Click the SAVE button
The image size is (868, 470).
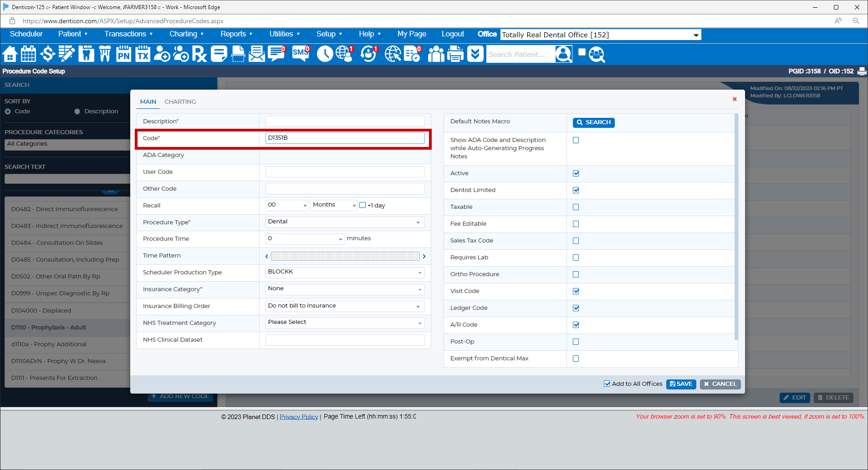pos(681,384)
